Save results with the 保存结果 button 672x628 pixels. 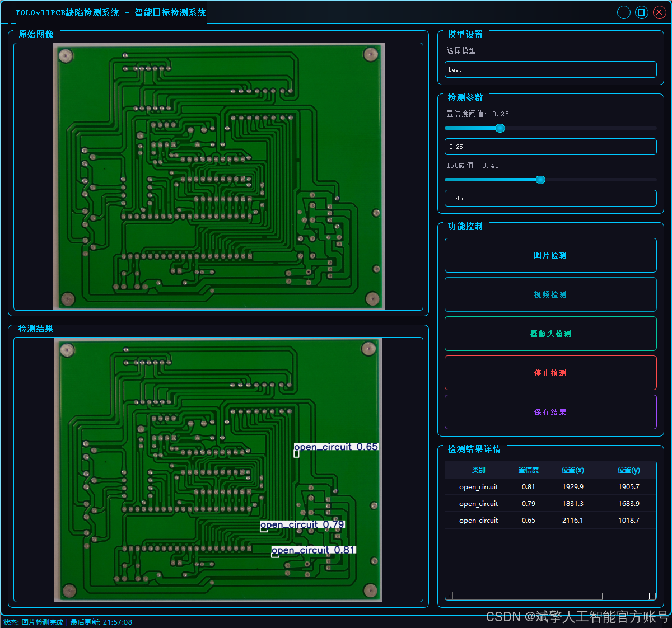(550, 412)
